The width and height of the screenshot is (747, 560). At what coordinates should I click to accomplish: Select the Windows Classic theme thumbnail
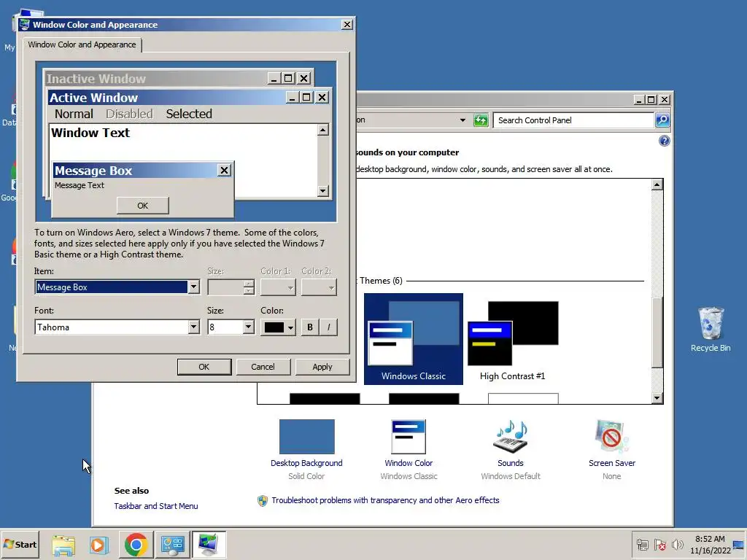(x=414, y=338)
